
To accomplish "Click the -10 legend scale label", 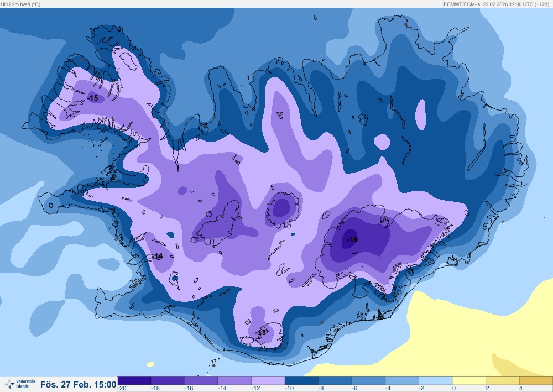I will point(289,389).
